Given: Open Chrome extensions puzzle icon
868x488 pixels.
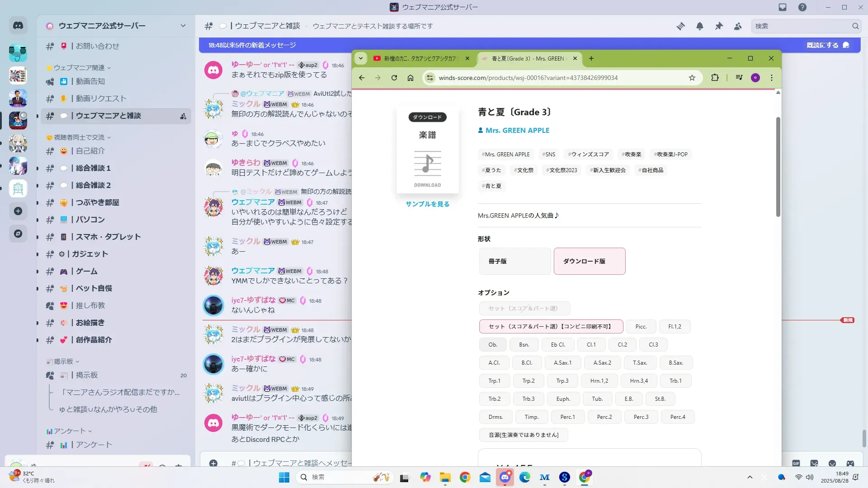Looking at the screenshot, I should (x=715, y=78).
